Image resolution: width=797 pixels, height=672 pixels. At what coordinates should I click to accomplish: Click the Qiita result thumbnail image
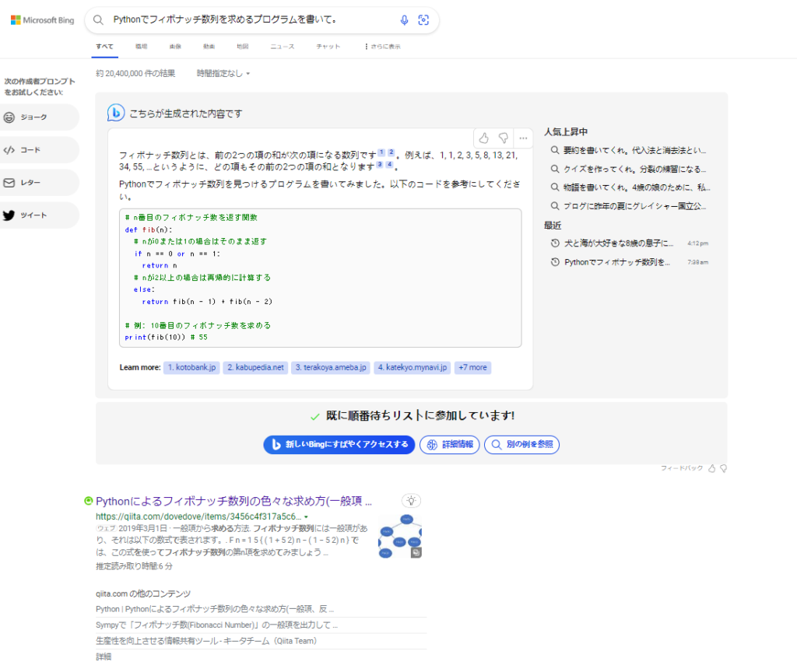click(x=400, y=537)
